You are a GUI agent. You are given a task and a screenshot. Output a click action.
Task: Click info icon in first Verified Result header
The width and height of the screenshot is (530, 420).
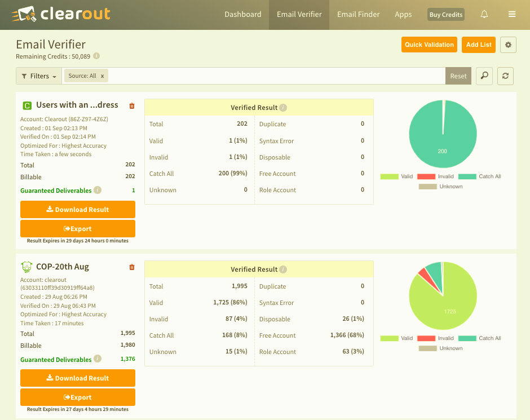[x=283, y=108]
